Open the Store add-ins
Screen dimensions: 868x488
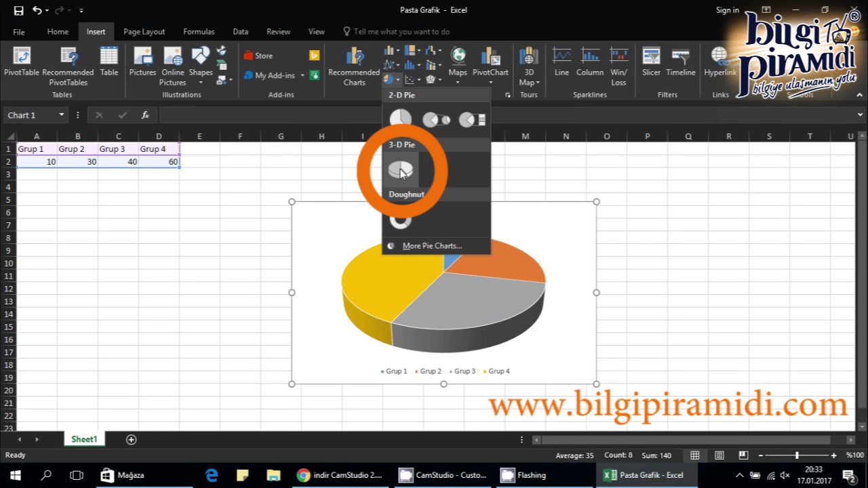(258, 56)
